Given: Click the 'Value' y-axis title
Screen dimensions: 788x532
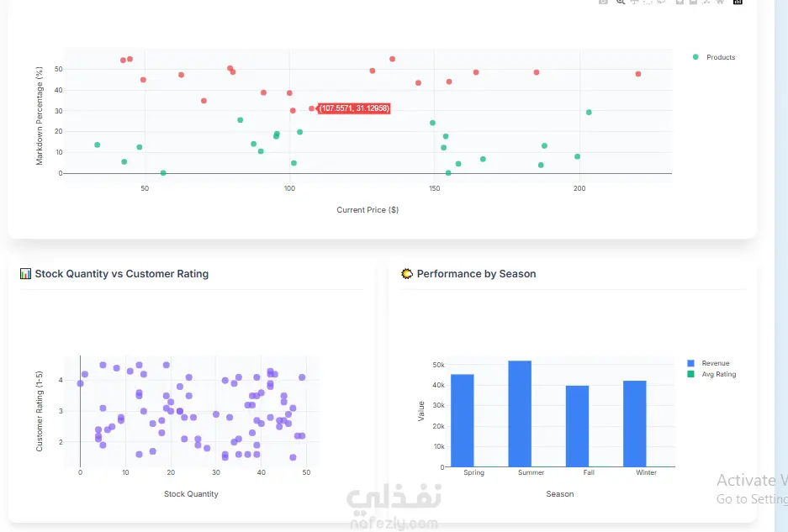Looking at the screenshot, I should (x=421, y=411).
